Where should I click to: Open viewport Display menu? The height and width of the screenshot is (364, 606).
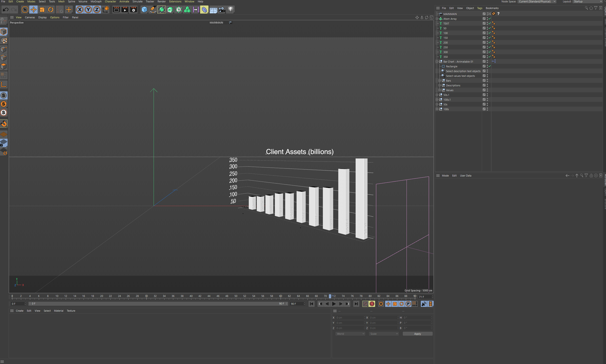click(42, 17)
